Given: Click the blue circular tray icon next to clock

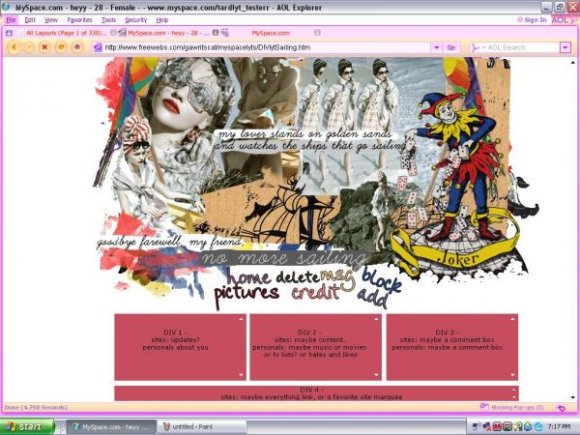Looking at the screenshot, I should point(538,427).
